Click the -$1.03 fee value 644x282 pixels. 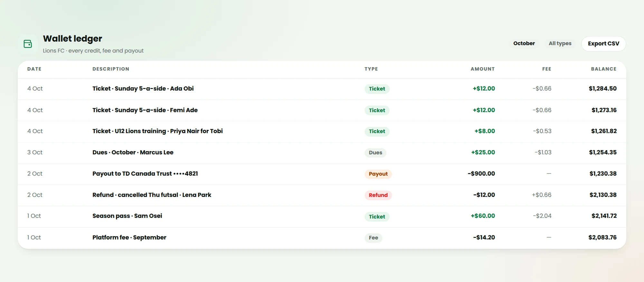[543, 152]
